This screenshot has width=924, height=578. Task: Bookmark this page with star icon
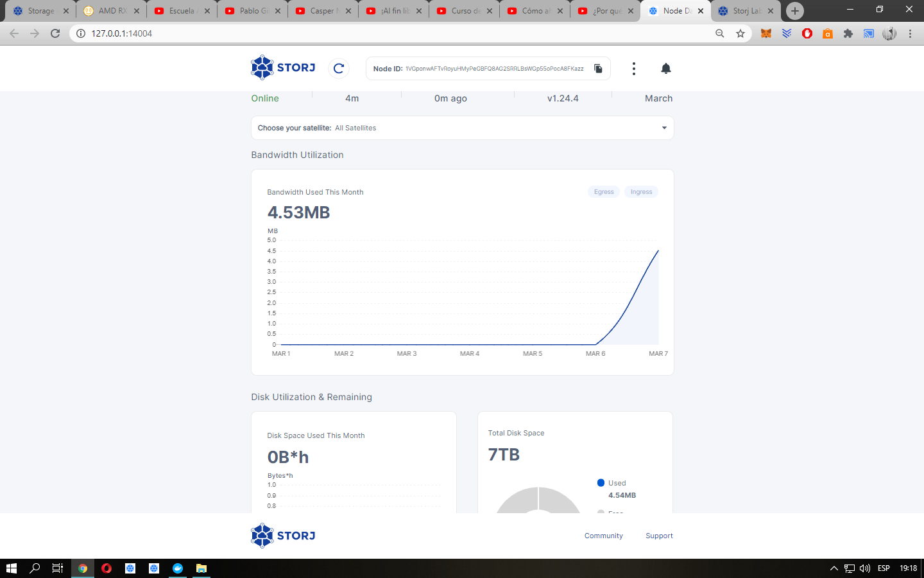(x=740, y=33)
